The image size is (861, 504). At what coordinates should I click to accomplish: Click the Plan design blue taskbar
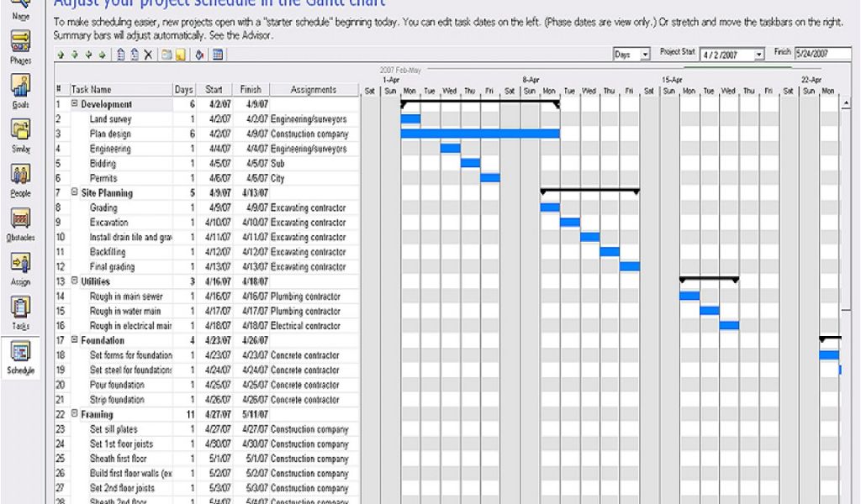coord(479,134)
